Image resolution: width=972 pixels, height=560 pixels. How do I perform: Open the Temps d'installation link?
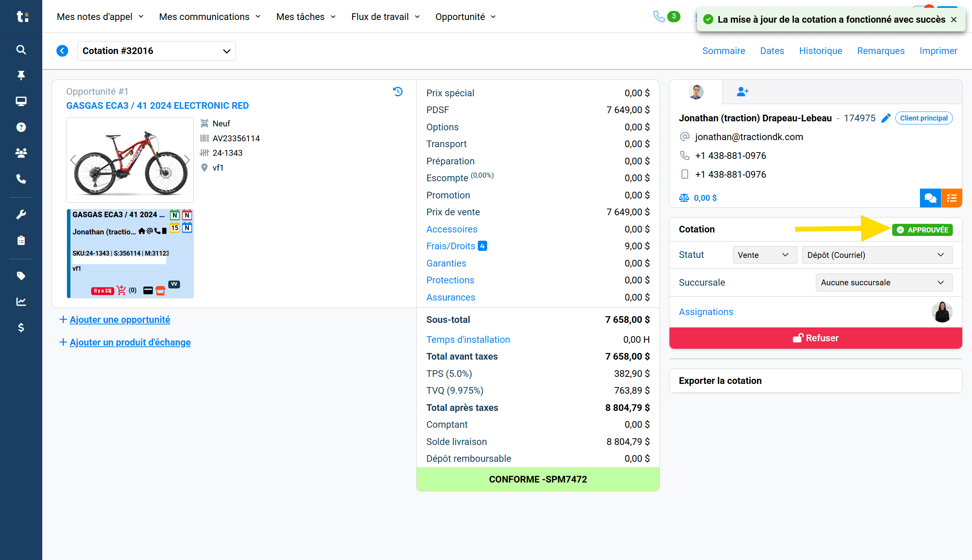pos(468,340)
